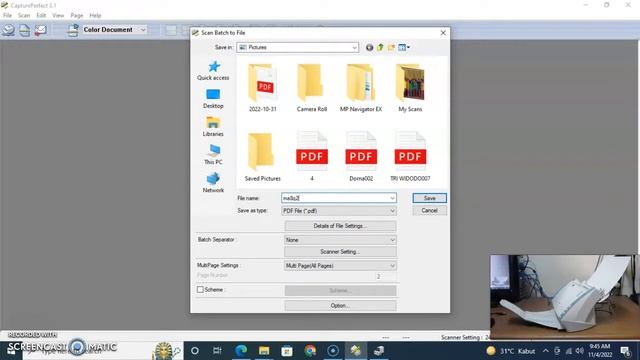Open Task View on the taskbar

coord(217,351)
